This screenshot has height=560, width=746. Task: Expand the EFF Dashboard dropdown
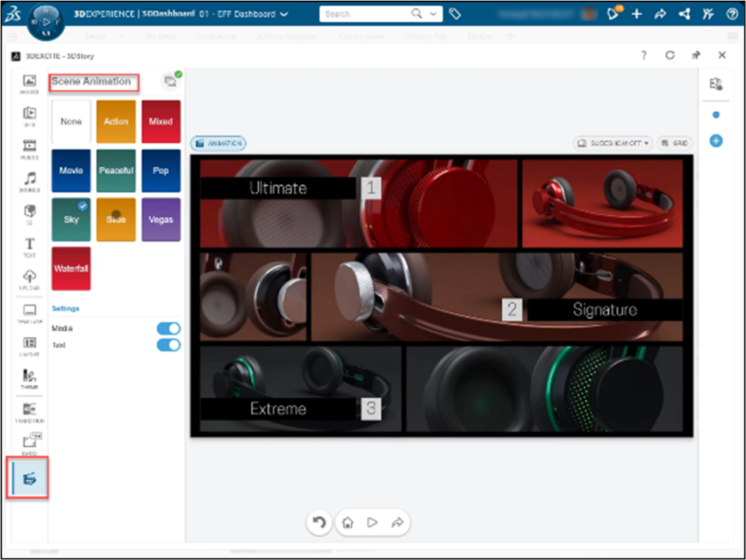point(284,14)
